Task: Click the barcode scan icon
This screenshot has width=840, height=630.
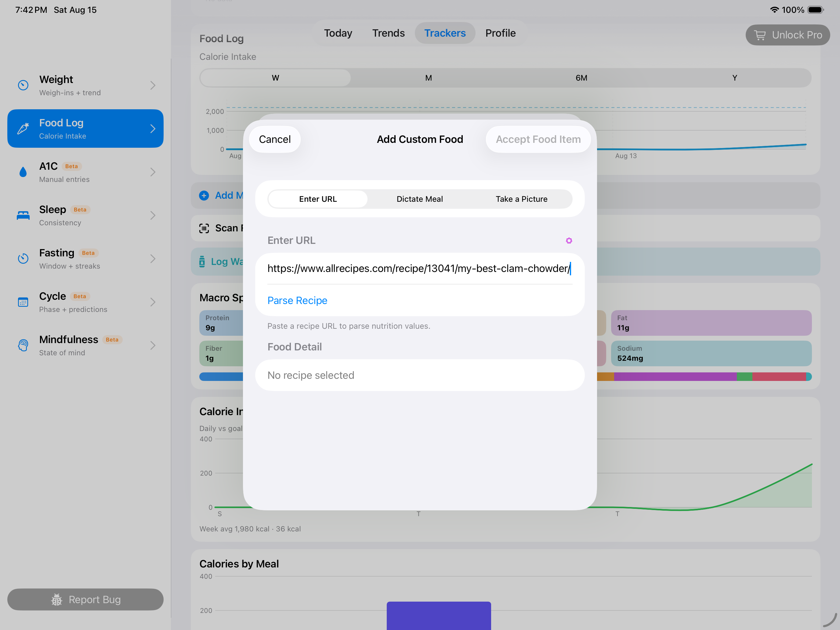Action: point(204,228)
